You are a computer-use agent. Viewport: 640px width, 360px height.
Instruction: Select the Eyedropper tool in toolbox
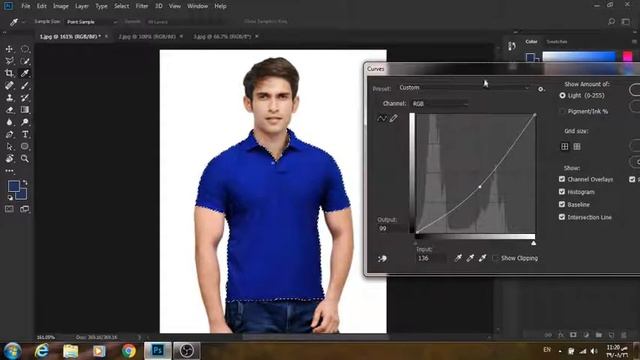coord(25,73)
